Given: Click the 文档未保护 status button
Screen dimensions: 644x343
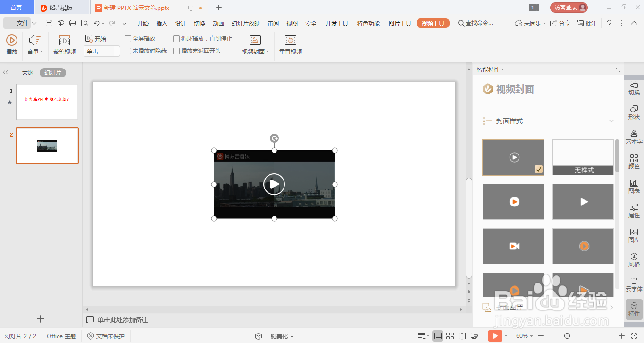Looking at the screenshot, I should pyautogui.click(x=106, y=336).
